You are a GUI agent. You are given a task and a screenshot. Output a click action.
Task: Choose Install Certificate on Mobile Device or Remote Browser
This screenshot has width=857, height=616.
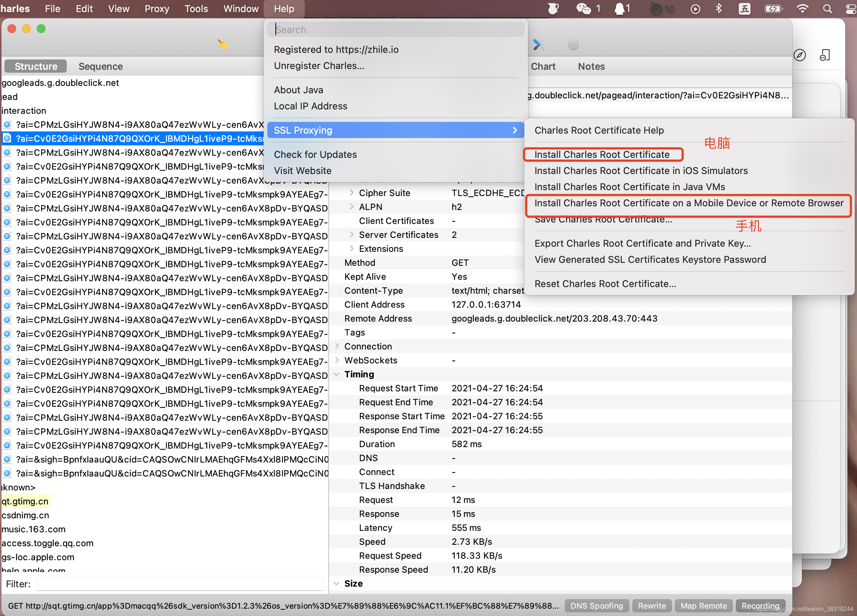(x=689, y=203)
